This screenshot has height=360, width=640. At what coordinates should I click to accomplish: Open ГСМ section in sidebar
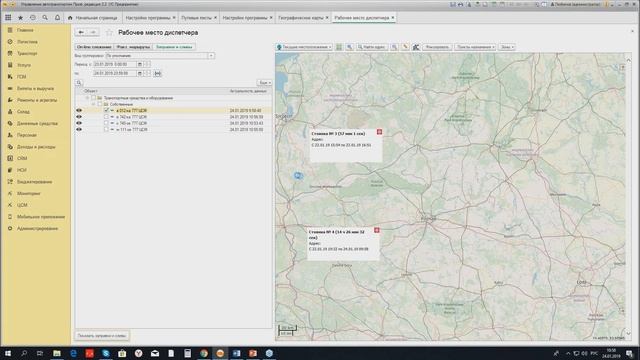21,77
